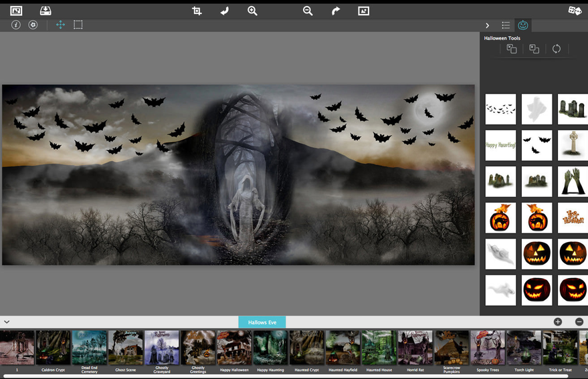Add the three bats sticker
Screen dimensions: 588x379
536,146
